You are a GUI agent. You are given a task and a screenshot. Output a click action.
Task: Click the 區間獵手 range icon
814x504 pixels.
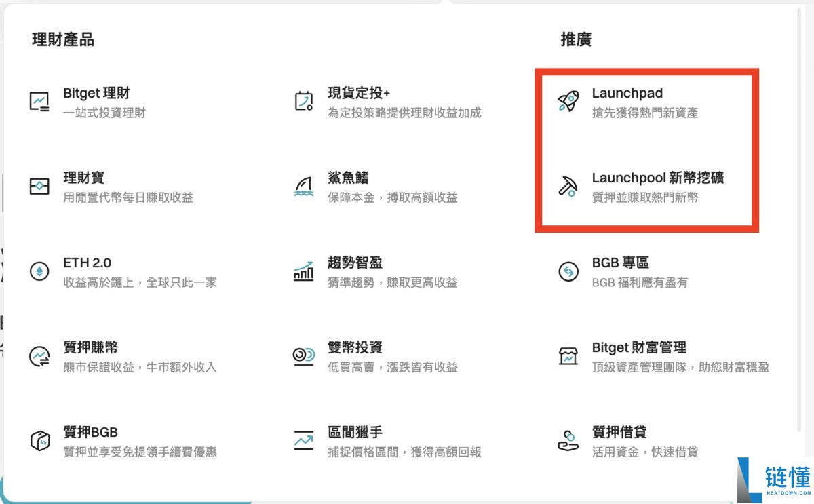pos(303,440)
